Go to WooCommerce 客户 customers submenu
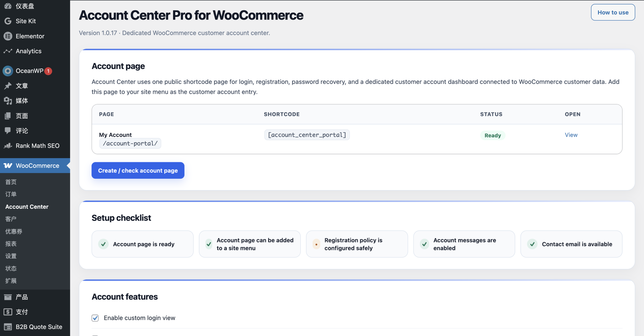 pos(11,219)
